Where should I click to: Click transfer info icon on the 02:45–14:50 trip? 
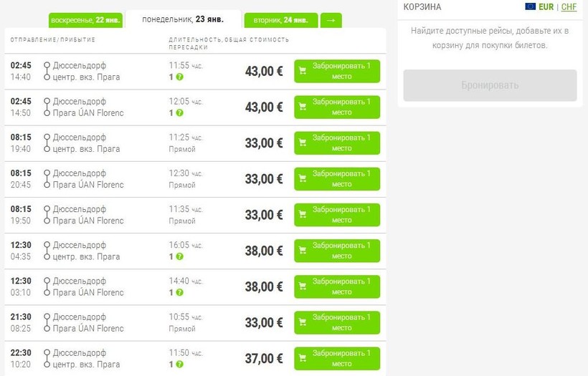pos(179,112)
